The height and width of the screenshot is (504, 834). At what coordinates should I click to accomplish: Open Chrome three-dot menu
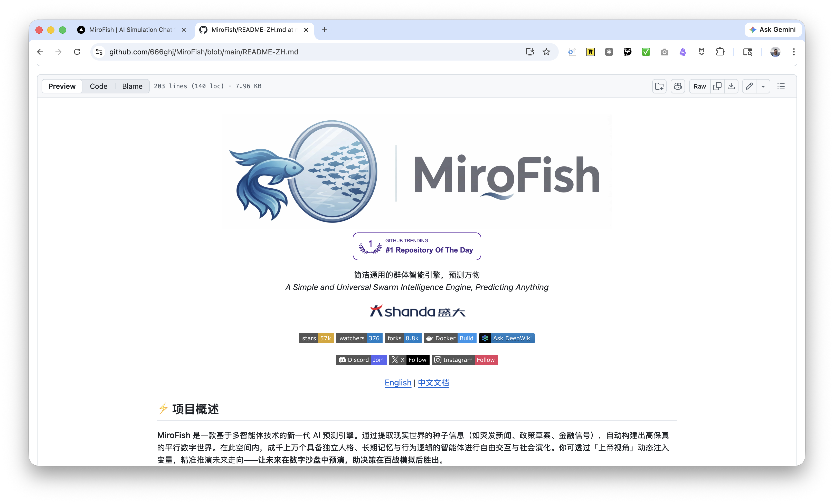tap(794, 52)
